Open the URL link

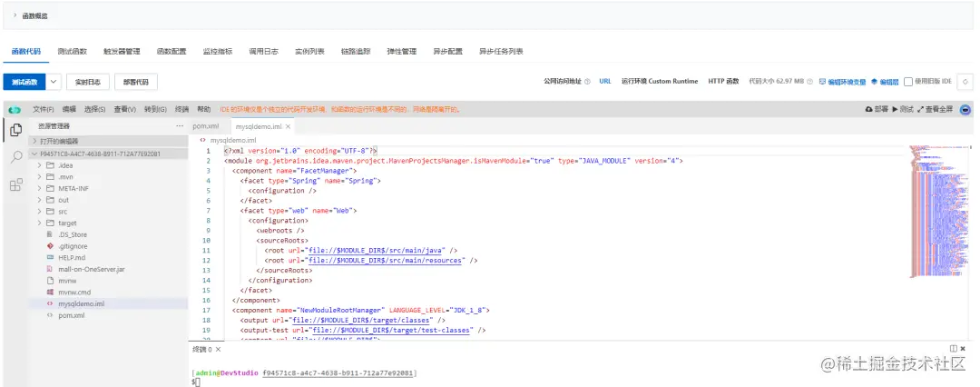coord(605,82)
